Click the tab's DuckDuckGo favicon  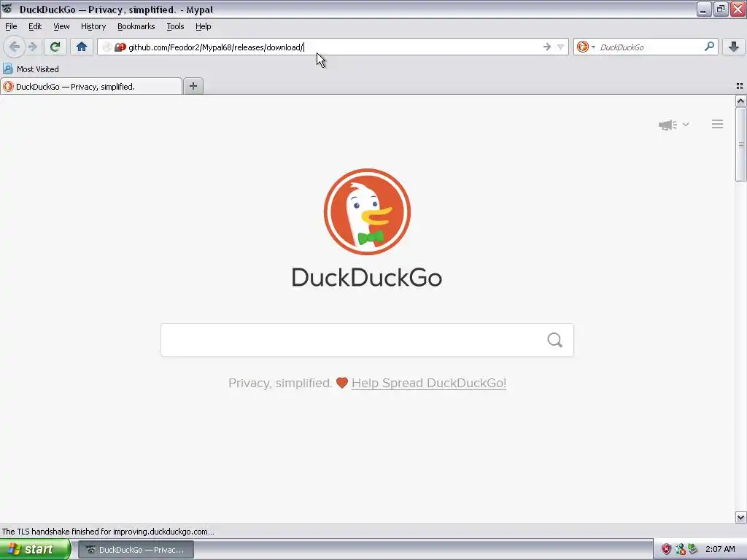8,86
